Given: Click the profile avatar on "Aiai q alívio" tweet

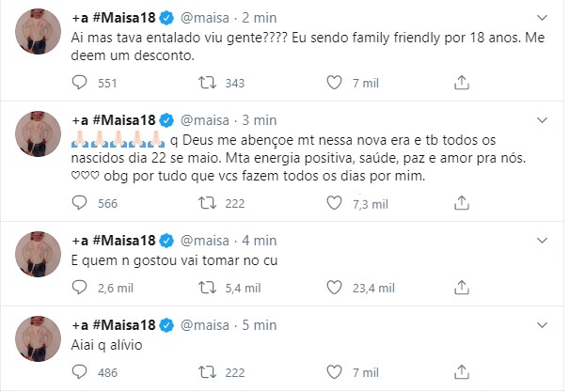Looking at the screenshot, I should [x=40, y=343].
